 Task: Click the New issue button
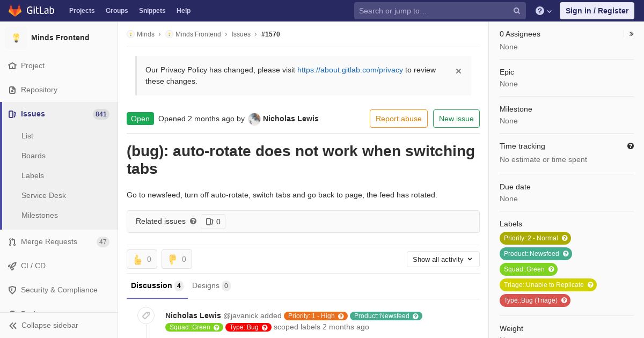pos(456,119)
